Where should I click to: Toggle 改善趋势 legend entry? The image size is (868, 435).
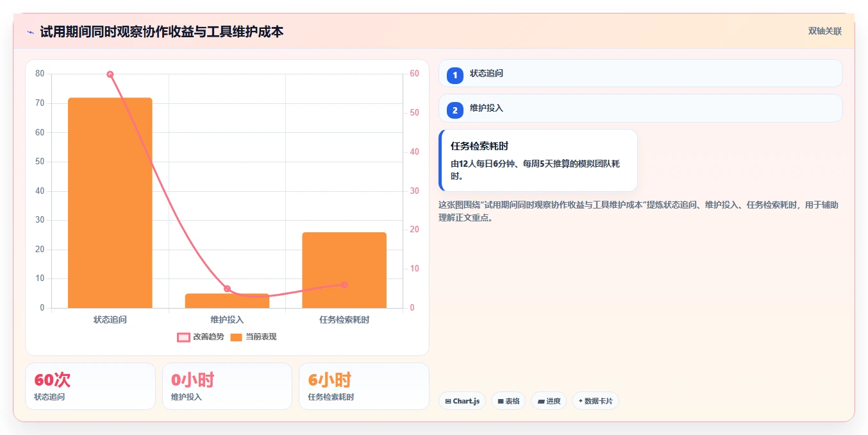coord(201,337)
